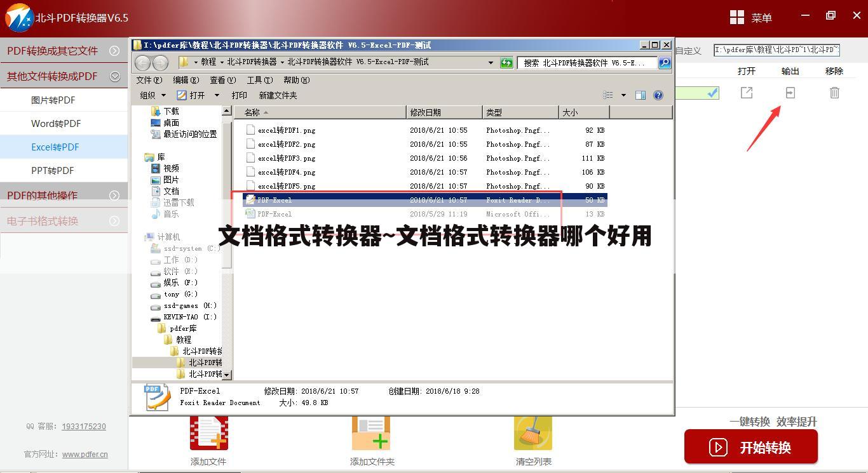Image resolution: width=868 pixels, height=473 pixels.
Task: Click the search magnifier icon in explorer
Action: tap(664, 62)
